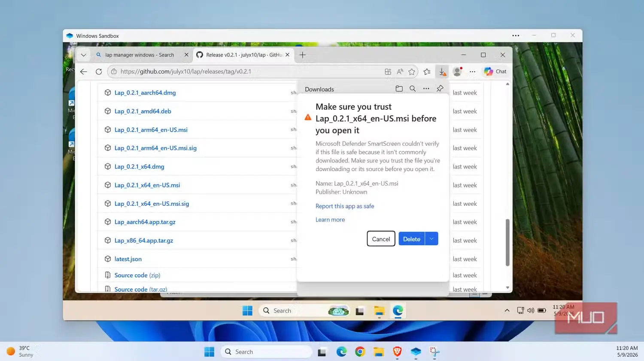
Task: Close the Release v0.2.1 GitHub tab
Action: 288,55
